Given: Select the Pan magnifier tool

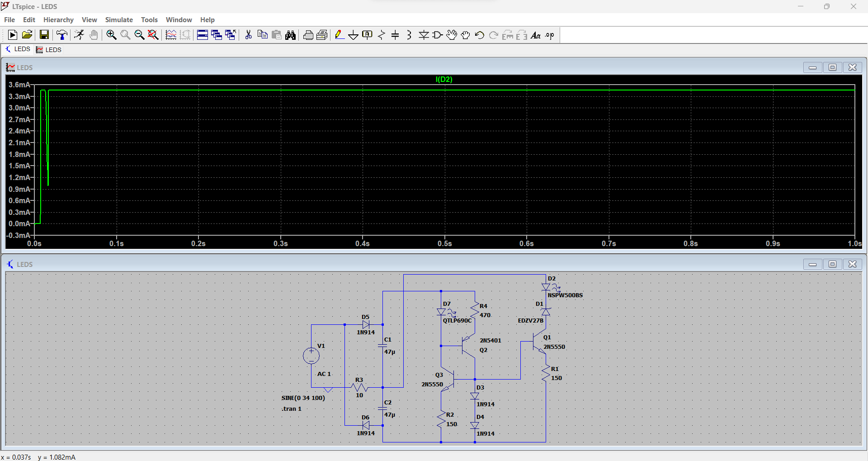Looking at the screenshot, I should pos(125,35).
